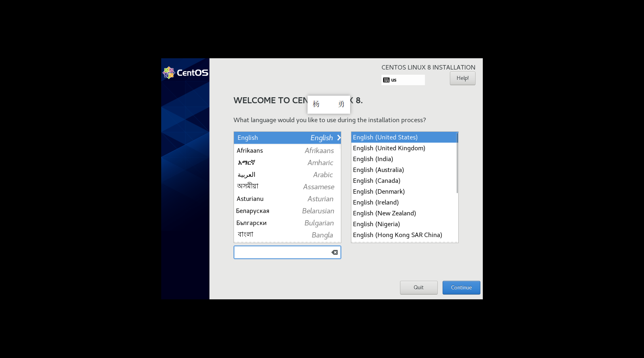Select Asturianu language row
Screen dimensions: 644x358
[x=287, y=199]
